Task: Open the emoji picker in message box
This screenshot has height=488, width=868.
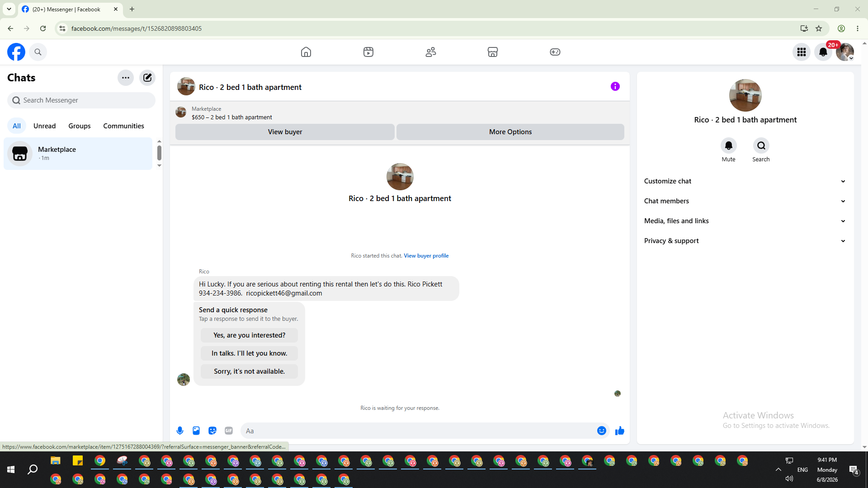Action: point(602,431)
